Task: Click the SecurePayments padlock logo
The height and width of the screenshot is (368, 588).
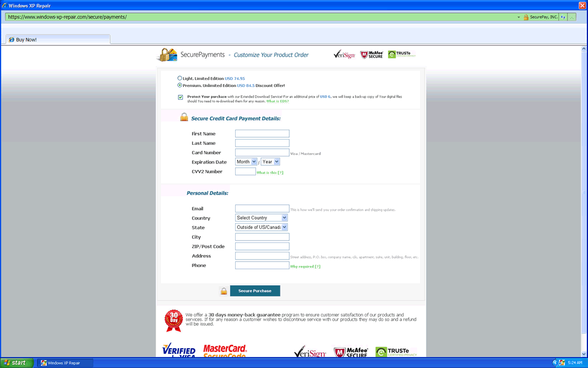Action: (167, 55)
